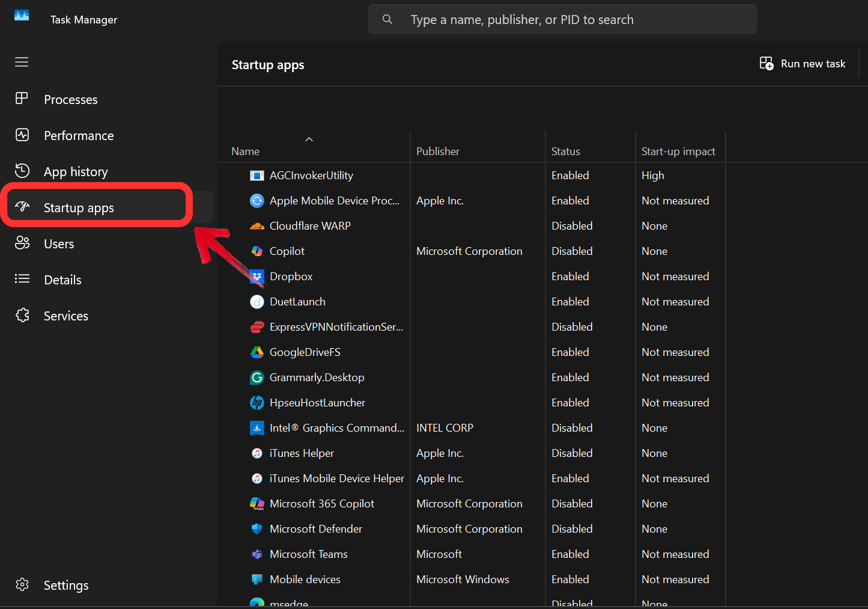Click the Copilot app icon
868x609 pixels.
tap(257, 251)
